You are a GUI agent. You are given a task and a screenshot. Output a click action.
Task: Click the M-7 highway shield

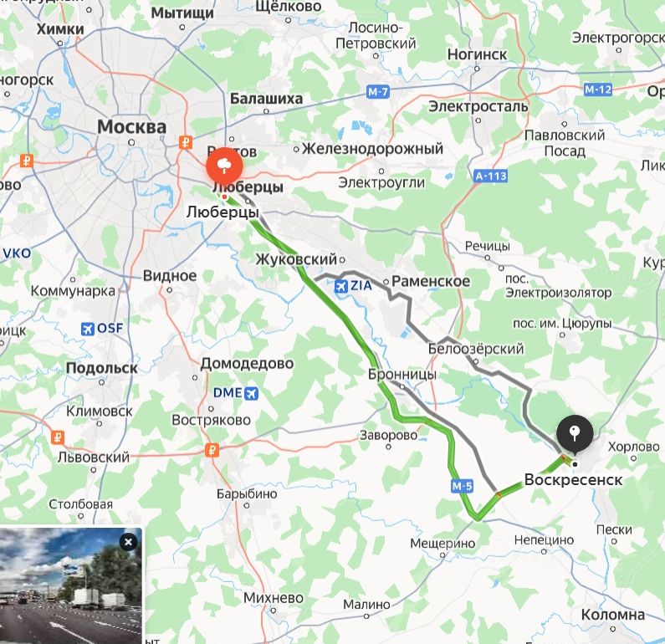(x=378, y=91)
